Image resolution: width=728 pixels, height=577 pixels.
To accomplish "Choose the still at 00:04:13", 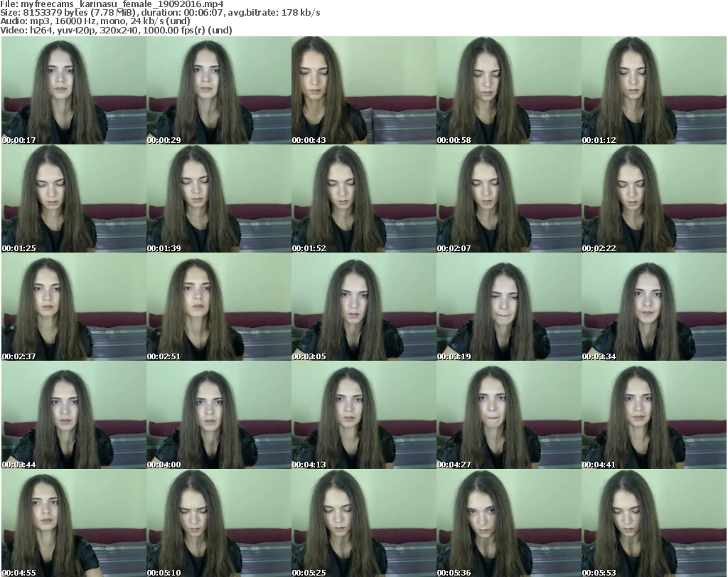I will coord(364,415).
